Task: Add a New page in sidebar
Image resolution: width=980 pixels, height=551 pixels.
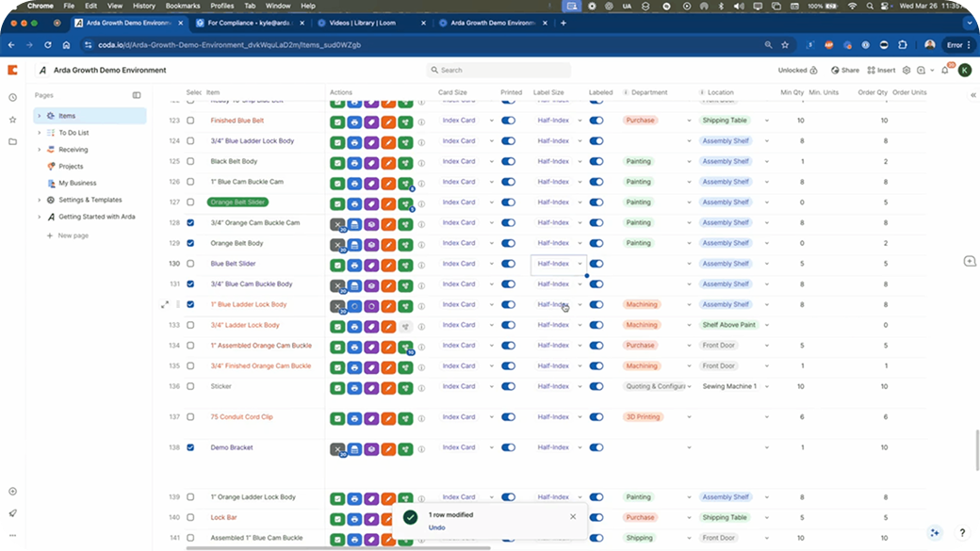Action: point(68,235)
